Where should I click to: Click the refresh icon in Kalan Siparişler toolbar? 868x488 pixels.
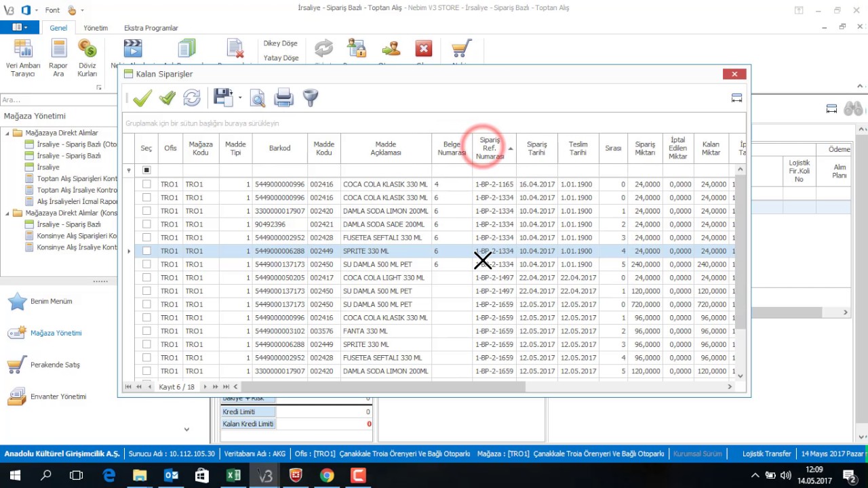pyautogui.click(x=192, y=98)
